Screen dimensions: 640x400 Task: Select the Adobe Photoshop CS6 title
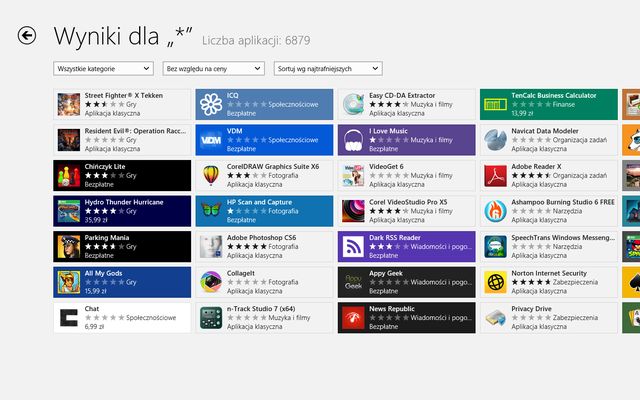coord(262,238)
